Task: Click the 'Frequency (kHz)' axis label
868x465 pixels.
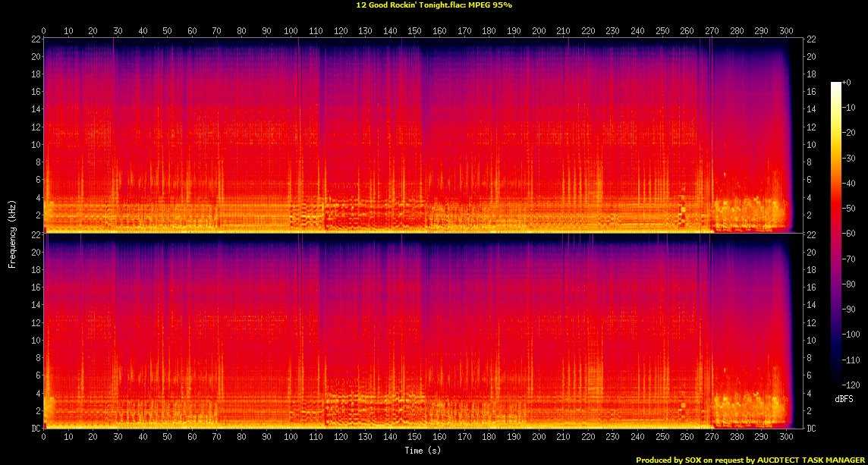Action: pos(12,232)
